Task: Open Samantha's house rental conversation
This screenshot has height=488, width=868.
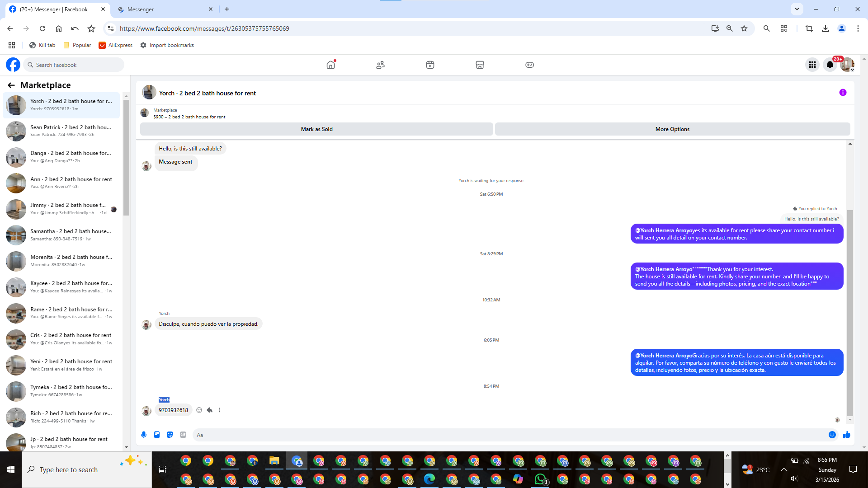Action: point(61,235)
